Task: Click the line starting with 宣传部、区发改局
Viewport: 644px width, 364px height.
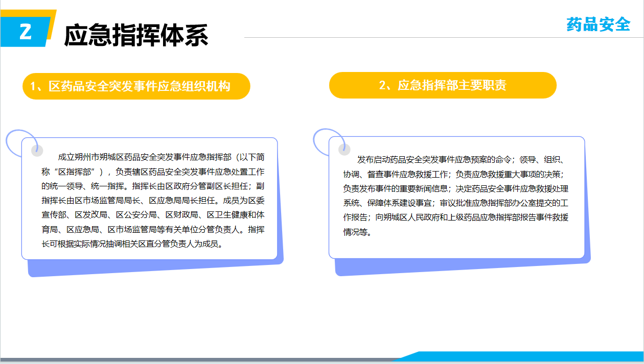Action: coord(152,214)
